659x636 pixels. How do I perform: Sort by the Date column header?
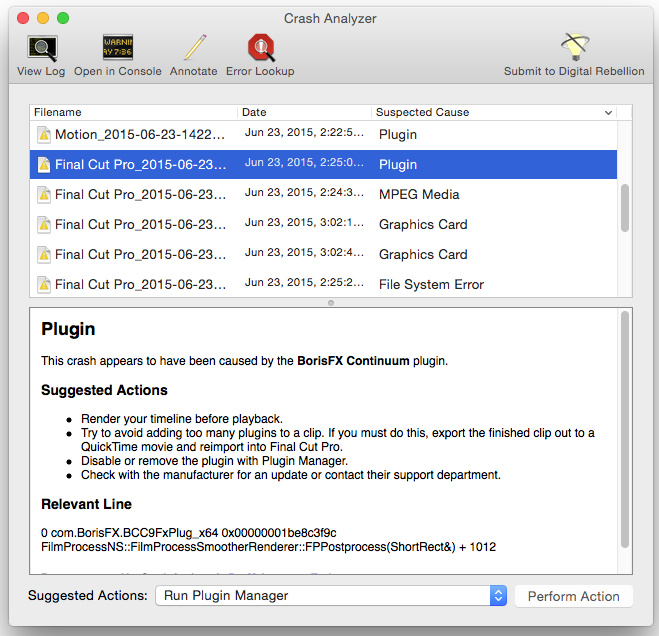(304, 112)
